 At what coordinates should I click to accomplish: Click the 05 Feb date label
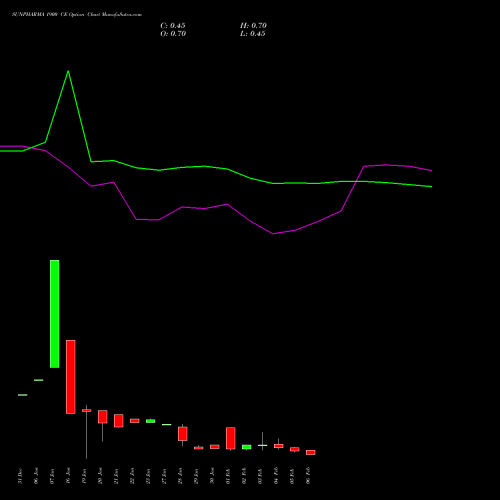coord(292,476)
